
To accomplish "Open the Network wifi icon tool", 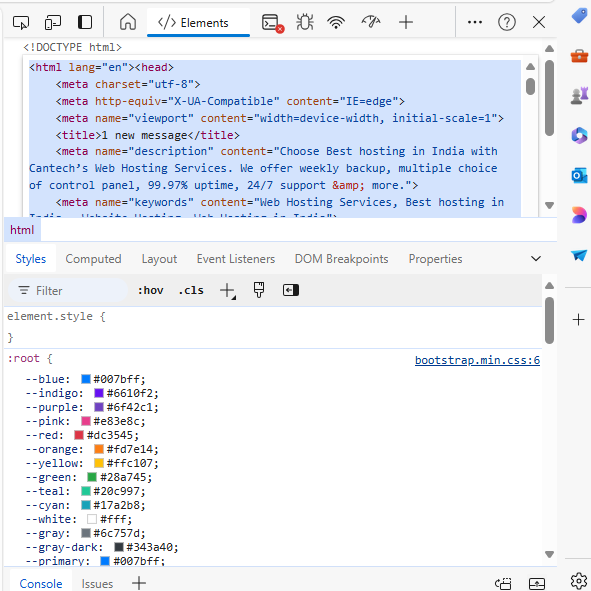I will [336, 22].
